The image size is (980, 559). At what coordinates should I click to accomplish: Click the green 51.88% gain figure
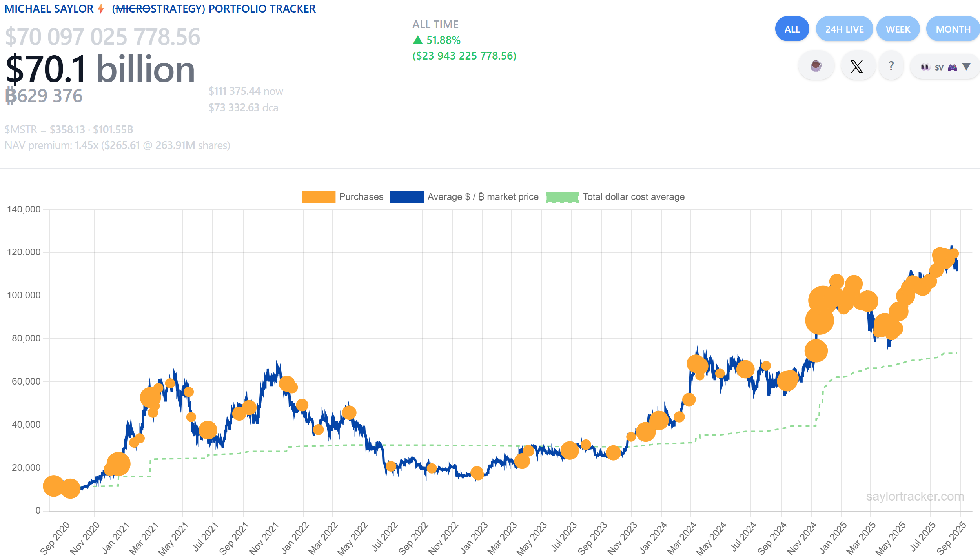pyautogui.click(x=437, y=40)
